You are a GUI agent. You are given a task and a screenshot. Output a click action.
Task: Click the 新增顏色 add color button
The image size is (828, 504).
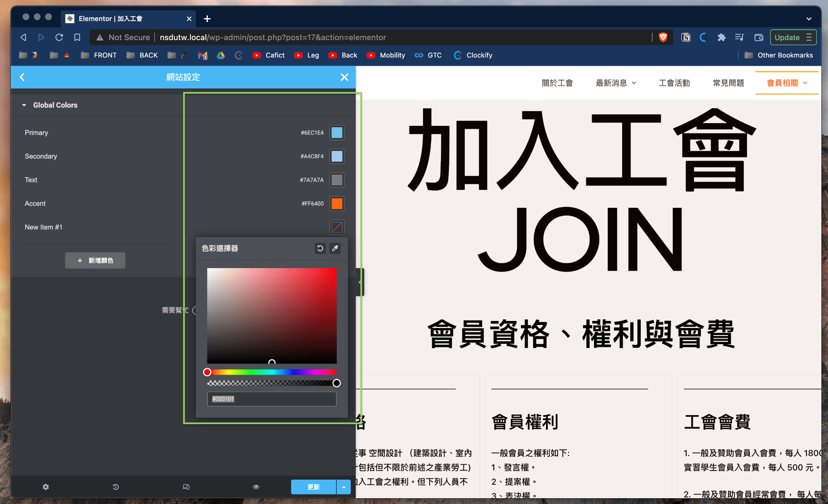pos(95,260)
